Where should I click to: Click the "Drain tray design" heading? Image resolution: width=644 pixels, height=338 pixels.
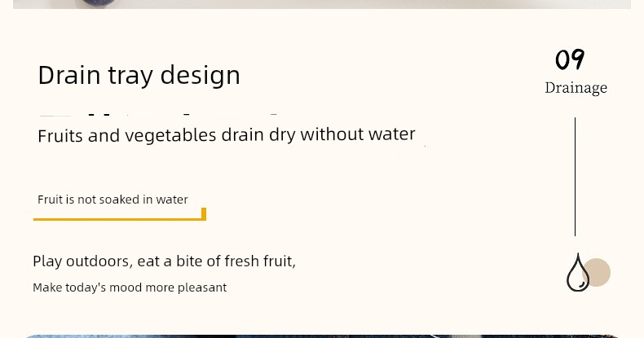(x=139, y=75)
